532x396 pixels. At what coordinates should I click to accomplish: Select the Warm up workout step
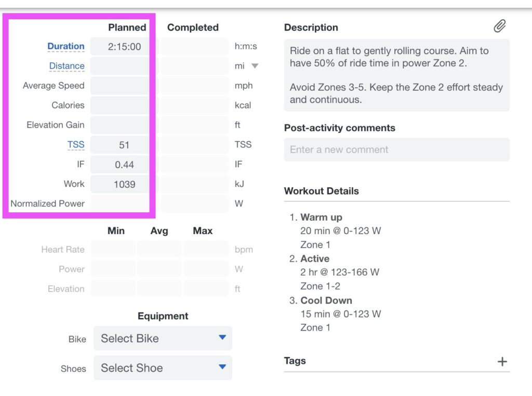(321, 217)
